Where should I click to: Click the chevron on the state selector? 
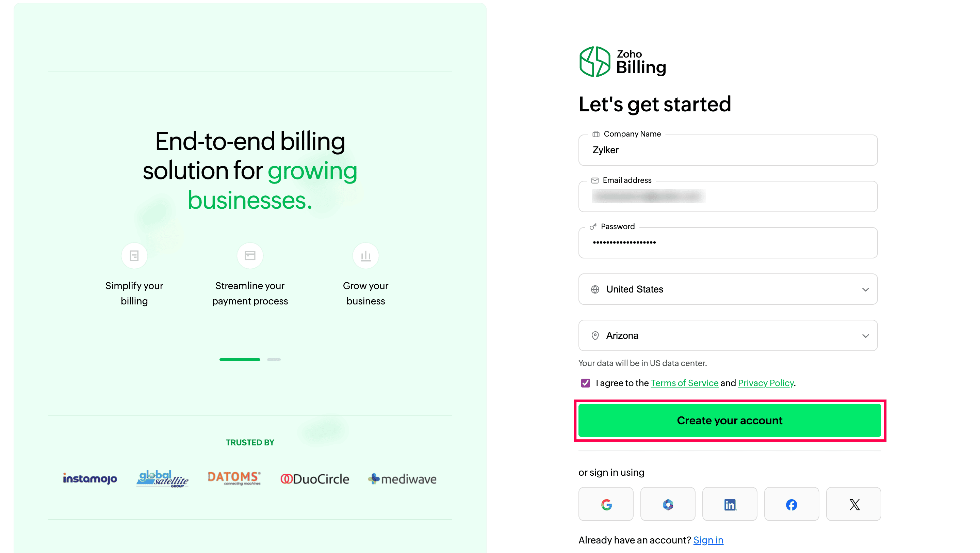coord(866,336)
